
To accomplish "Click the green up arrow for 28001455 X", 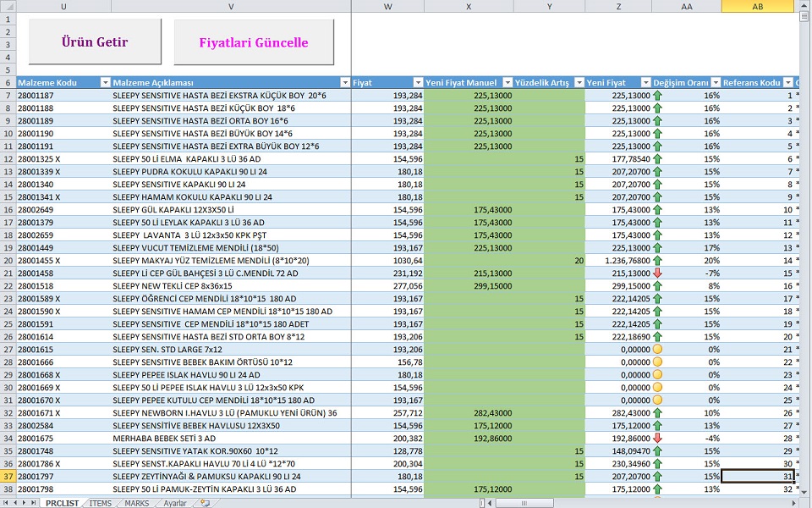I will coord(657,260).
